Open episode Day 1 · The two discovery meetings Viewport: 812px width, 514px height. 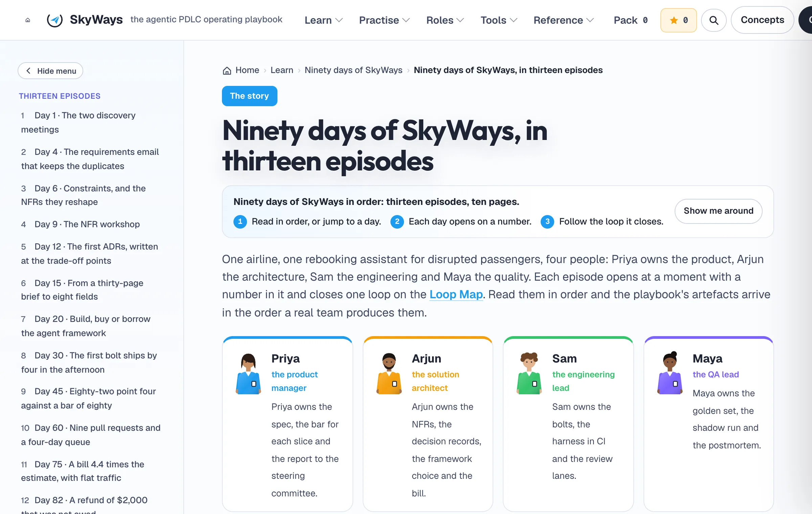(x=91, y=122)
